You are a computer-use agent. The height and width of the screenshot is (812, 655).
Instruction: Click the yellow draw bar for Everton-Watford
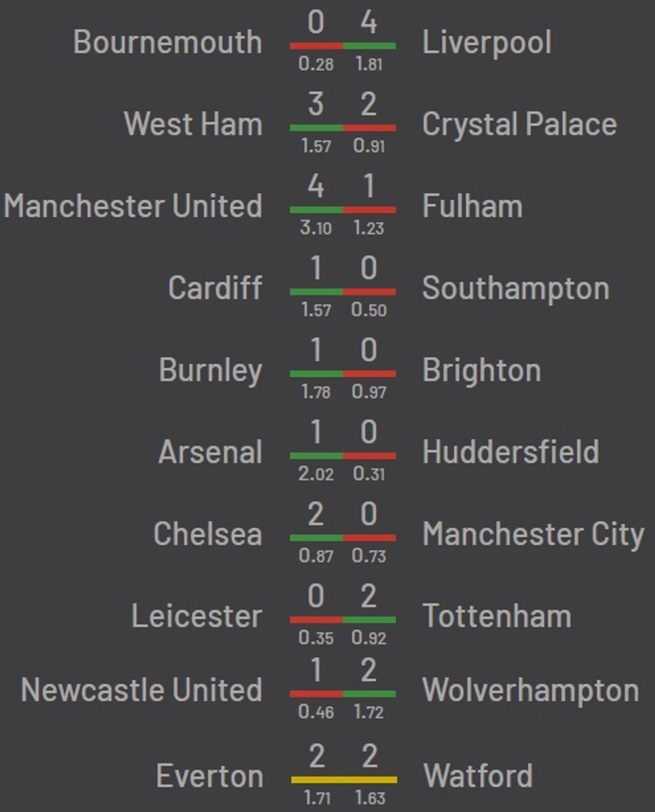(344, 780)
